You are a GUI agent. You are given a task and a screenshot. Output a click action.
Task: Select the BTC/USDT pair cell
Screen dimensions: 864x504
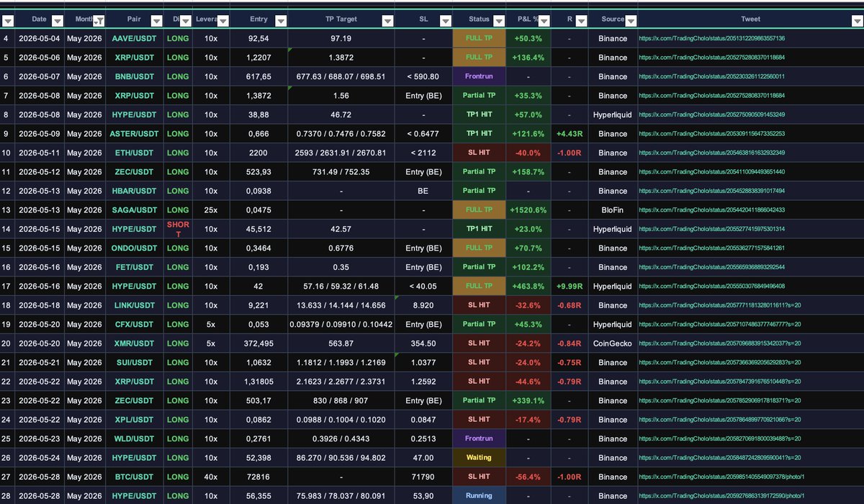click(x=134, y=477)
